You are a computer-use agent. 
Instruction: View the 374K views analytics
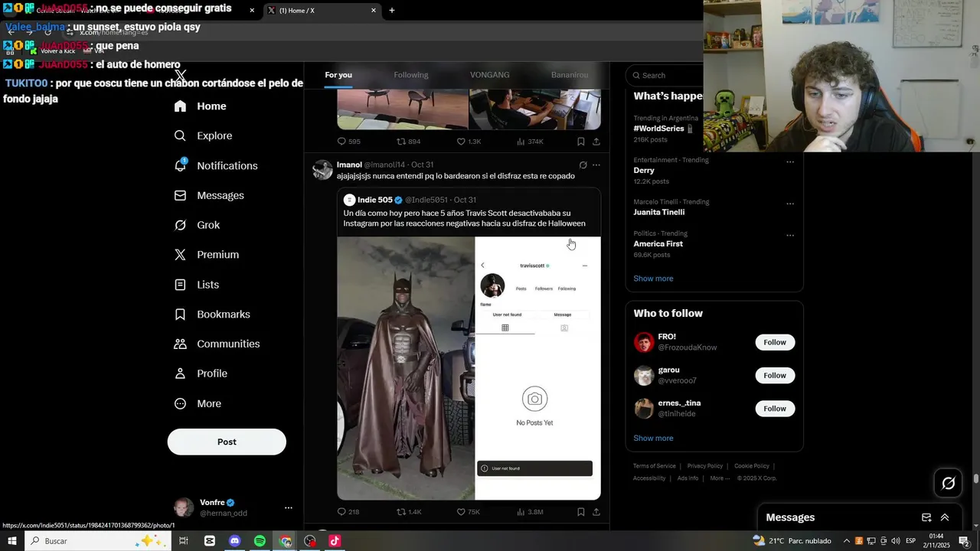[x=530, y=142]
